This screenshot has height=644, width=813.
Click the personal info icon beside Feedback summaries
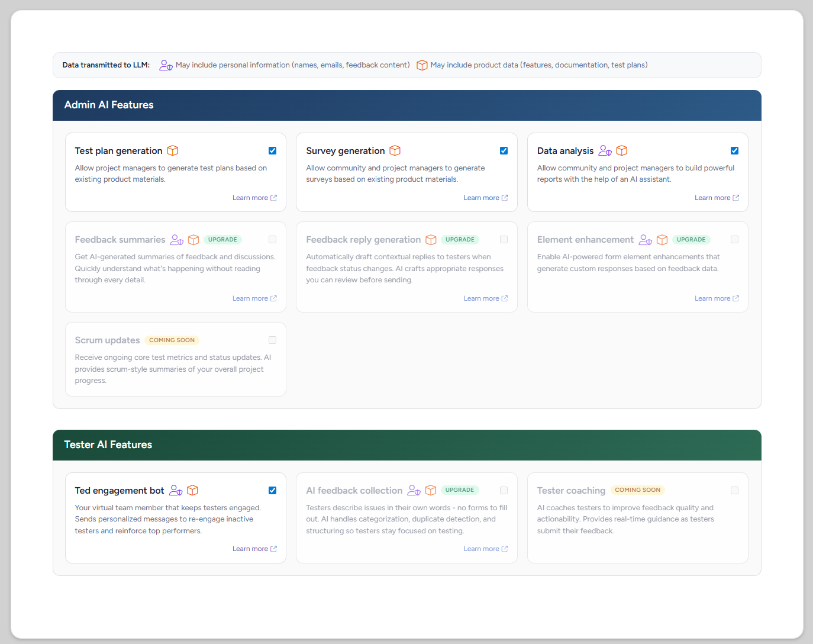pos(176,240)
